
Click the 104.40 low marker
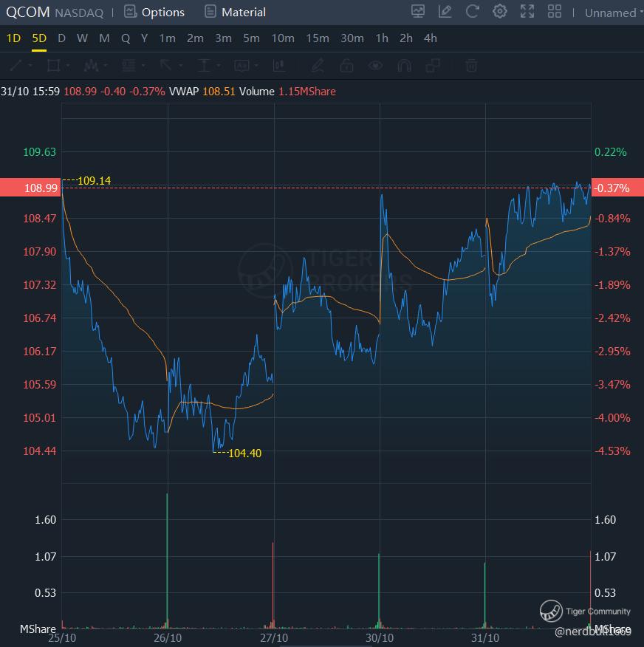click(244, 453)
